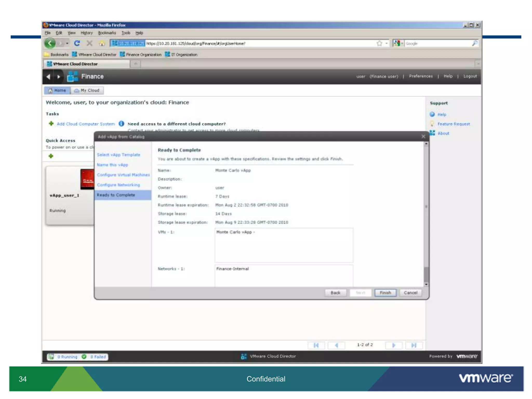Open Finance Organization bookmark
Viewport: 532px width, 399px height.
[x=141, y=55]
